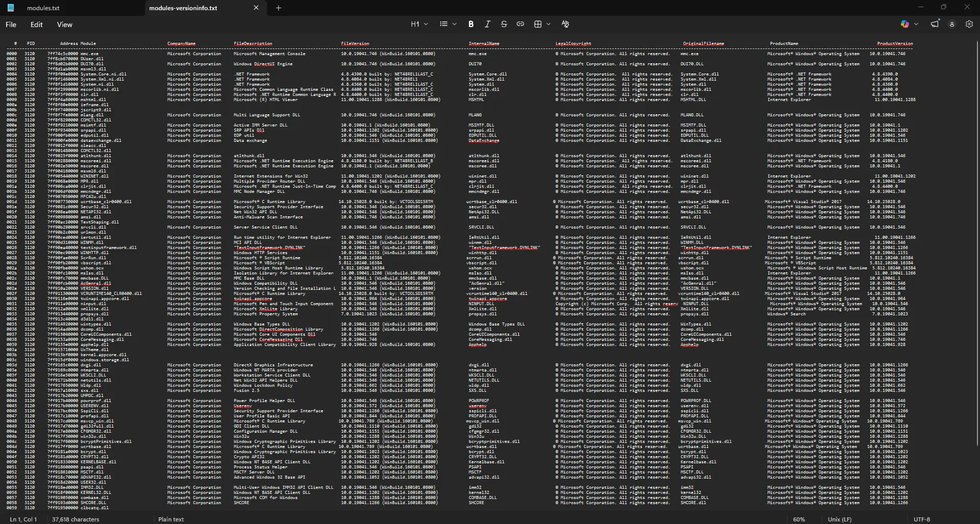This screenshot has height=524, width=980.
Task: Open the Edit menu
Action: [37, 24]
